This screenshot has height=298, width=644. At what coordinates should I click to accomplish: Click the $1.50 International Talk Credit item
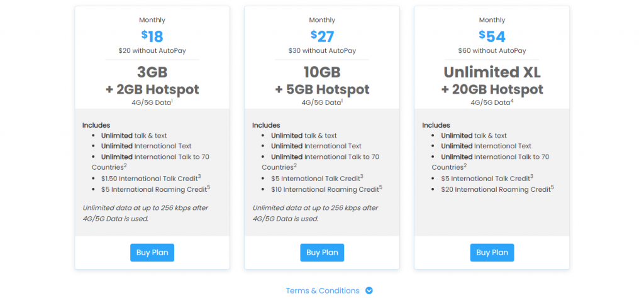(151, 178)
